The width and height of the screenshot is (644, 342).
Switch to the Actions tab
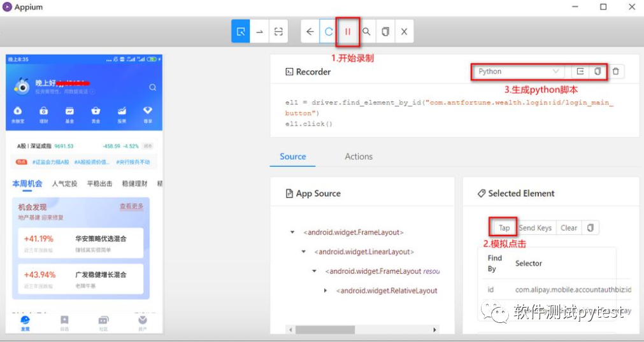tap(359, 157)
